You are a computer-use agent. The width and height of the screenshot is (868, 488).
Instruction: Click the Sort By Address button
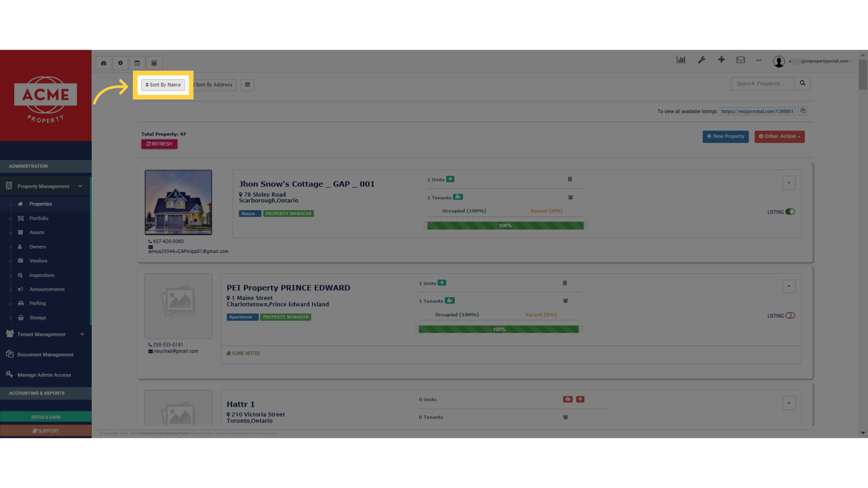212,85
